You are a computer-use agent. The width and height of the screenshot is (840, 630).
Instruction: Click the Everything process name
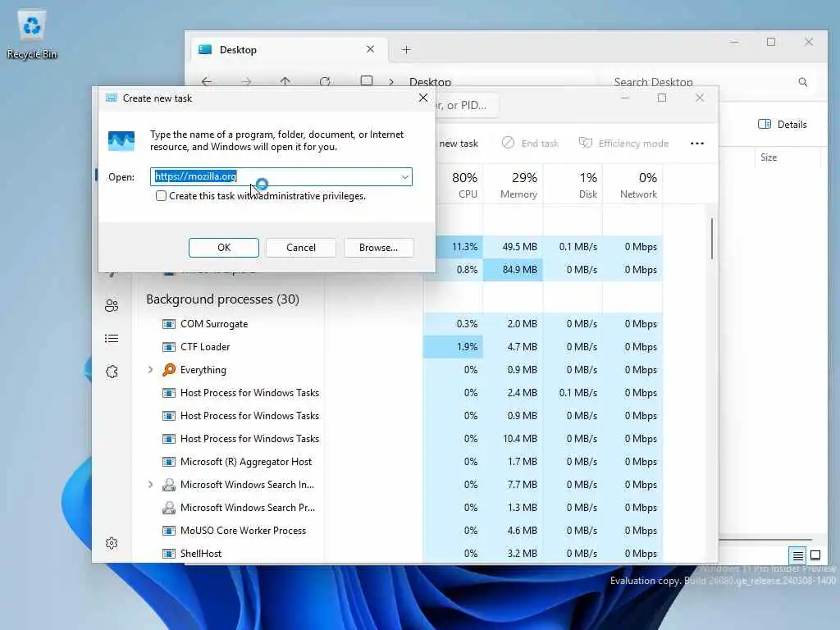pos(203,370)
